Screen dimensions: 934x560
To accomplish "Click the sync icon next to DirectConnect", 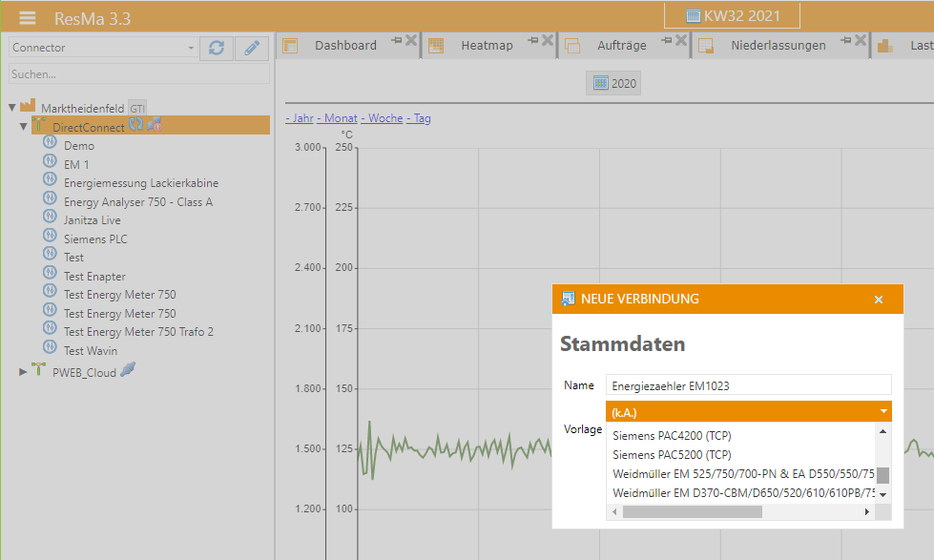I will pyautogui.click(x=136, y=124).
